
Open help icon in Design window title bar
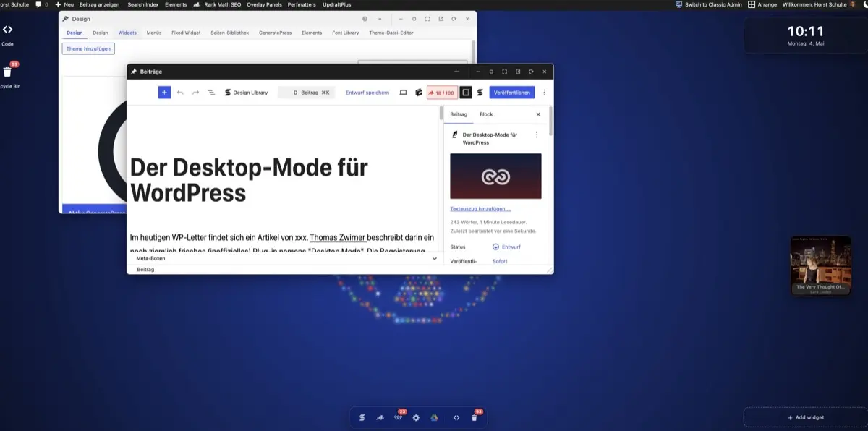pos(365,19)
